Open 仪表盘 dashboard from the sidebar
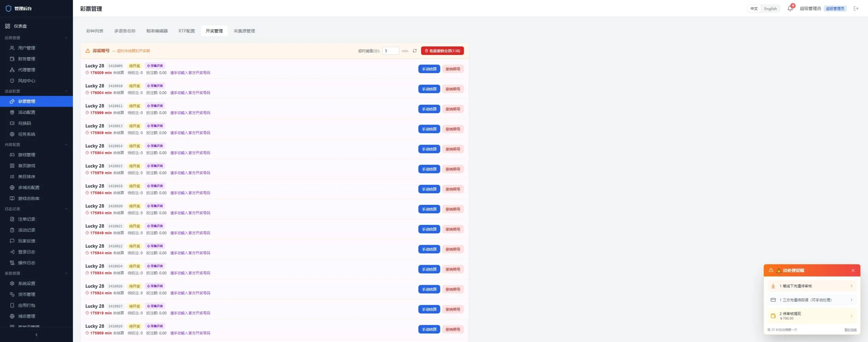This screenshot has width=868, height=342. click(x=36, y=26)
